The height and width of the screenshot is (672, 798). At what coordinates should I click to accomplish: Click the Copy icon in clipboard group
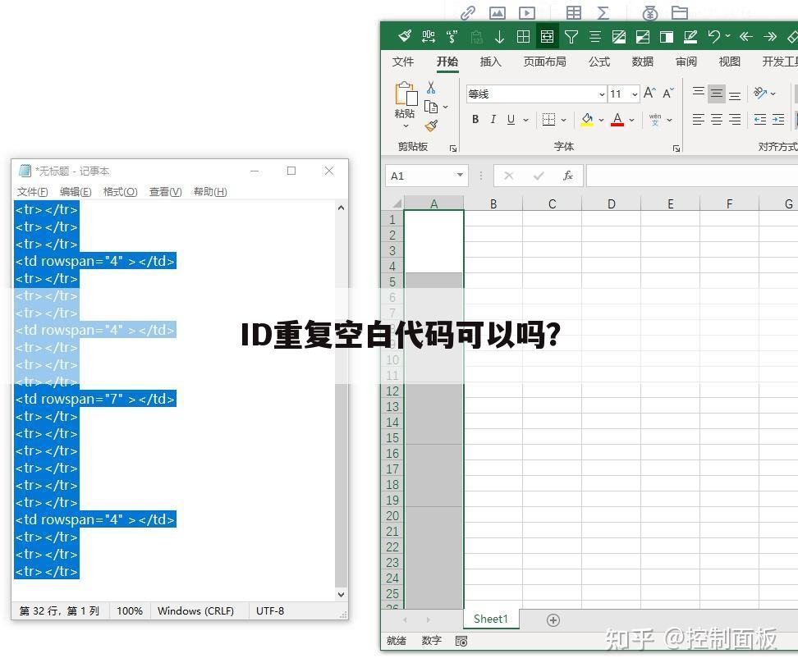(431, 107)
